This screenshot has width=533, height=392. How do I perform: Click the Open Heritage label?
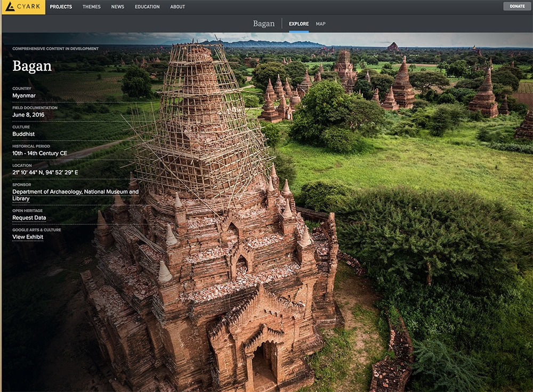[x=28, y=210]
